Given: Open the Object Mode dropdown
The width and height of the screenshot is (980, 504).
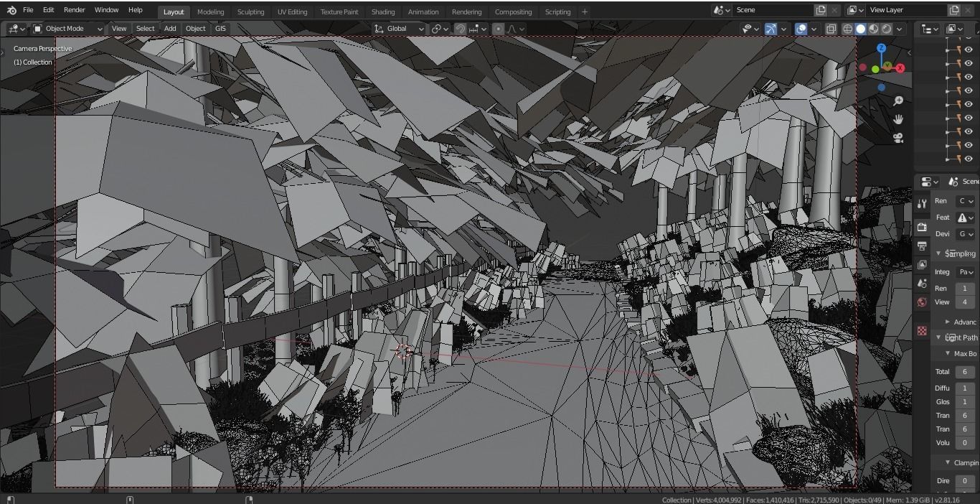Looking at the screenshot, I should (68, 29).
